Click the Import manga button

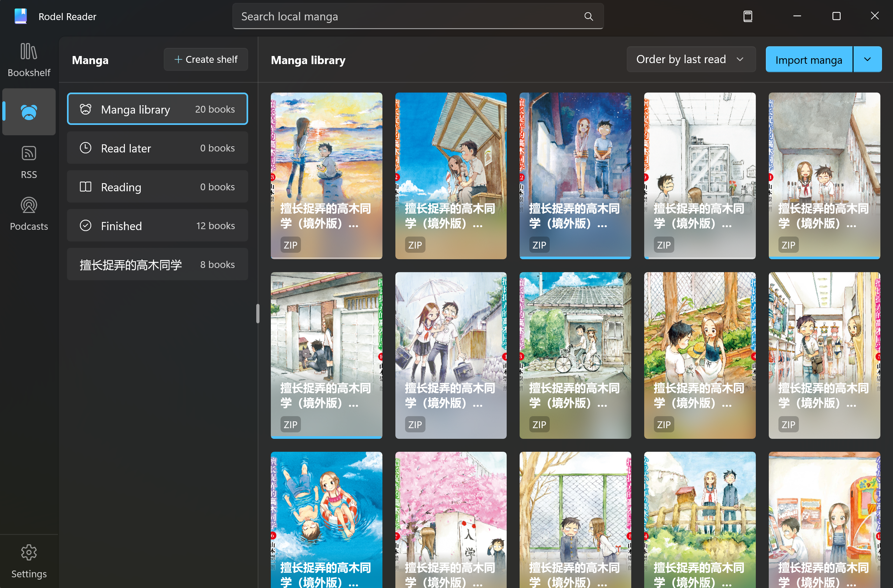click(809, 59)
